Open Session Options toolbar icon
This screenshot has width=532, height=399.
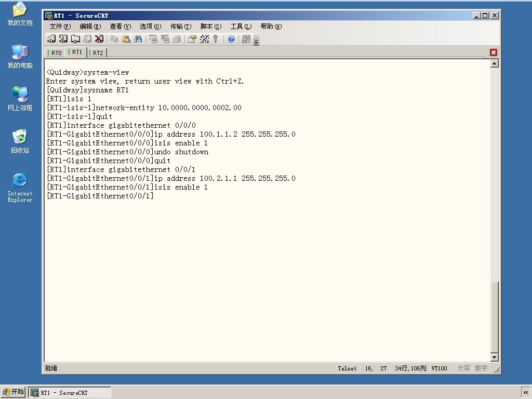[x=192, y=39]
